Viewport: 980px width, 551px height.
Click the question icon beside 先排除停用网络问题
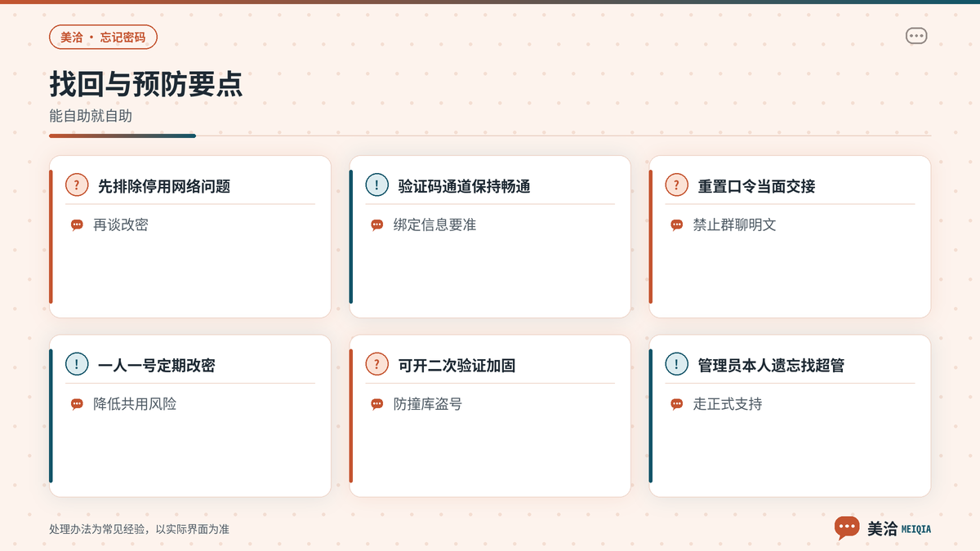77,184
